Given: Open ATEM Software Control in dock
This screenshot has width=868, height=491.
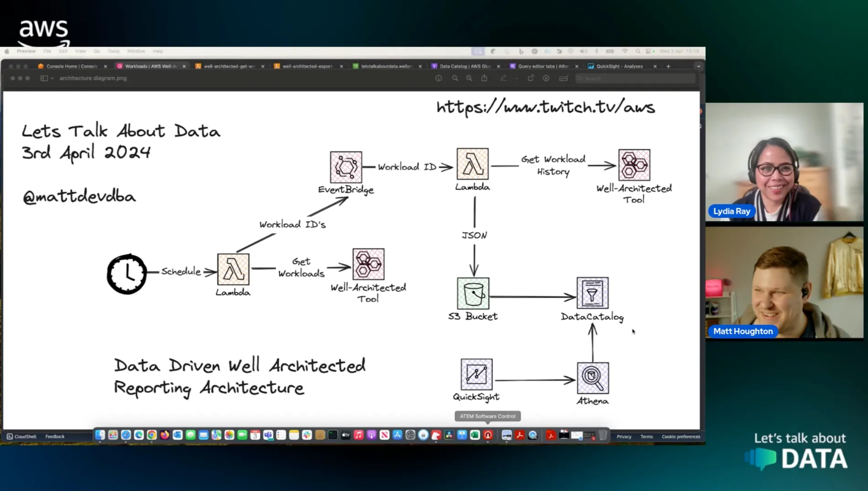Looking at the screenshot, I should (x=488, y=435).
